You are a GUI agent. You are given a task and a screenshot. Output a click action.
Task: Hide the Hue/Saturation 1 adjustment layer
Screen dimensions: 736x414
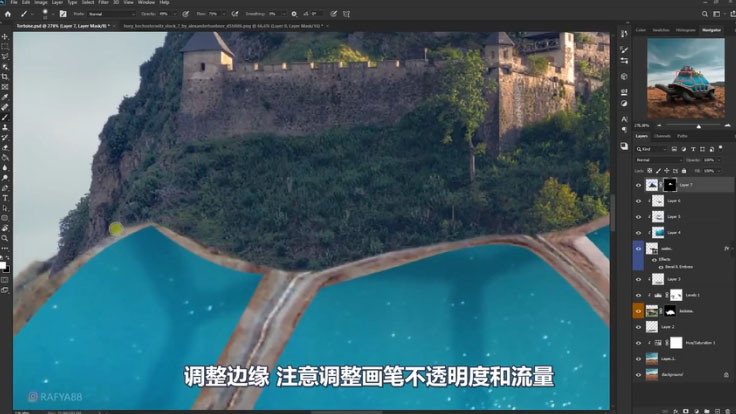(639, 342)
